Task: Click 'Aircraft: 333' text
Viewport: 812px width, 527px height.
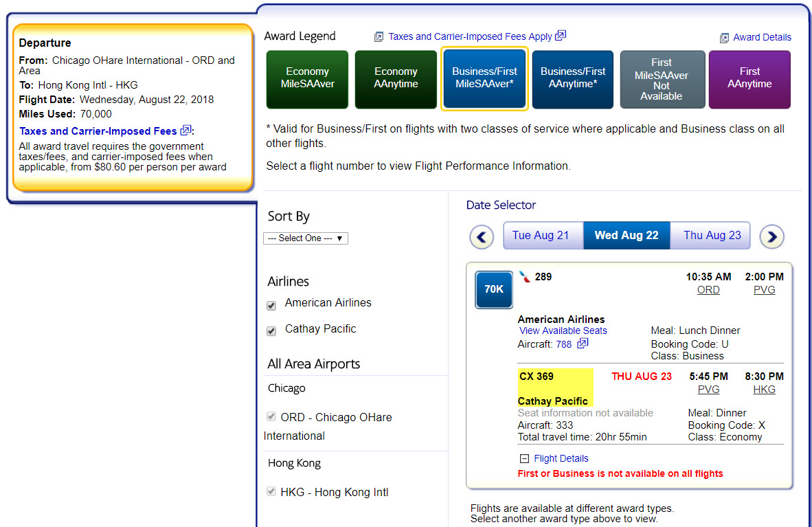Action: pos(545,425)
